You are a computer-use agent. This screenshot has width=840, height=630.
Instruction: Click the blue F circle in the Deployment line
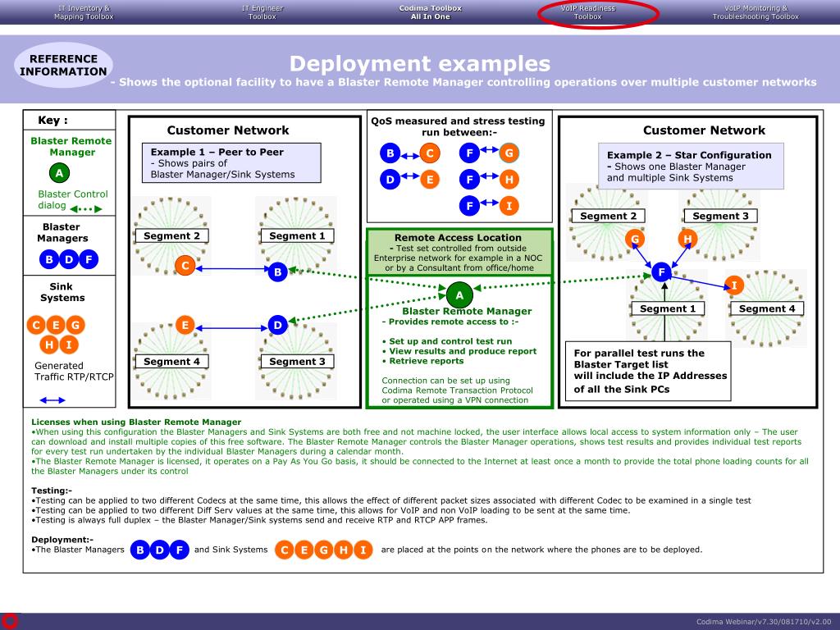(180, 550)
